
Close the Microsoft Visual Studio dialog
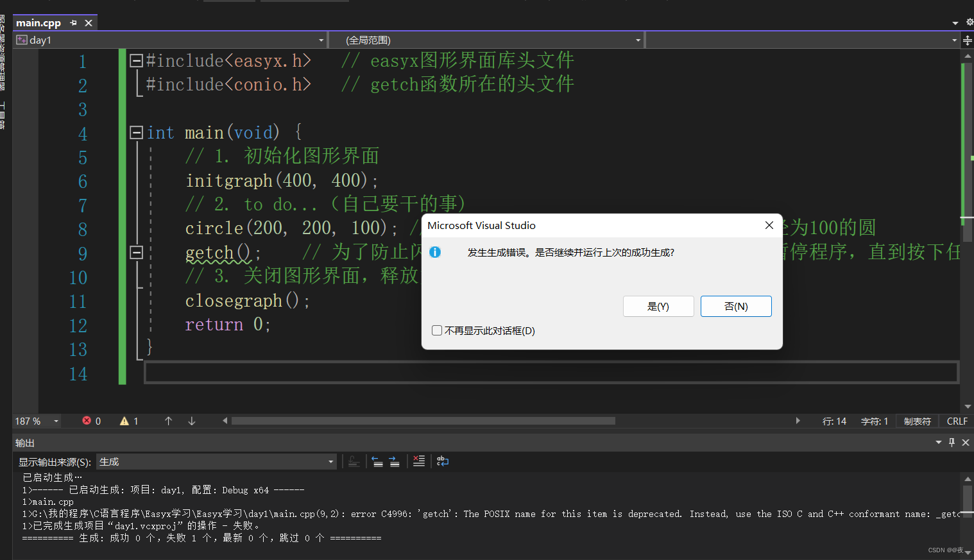[769, 225]
